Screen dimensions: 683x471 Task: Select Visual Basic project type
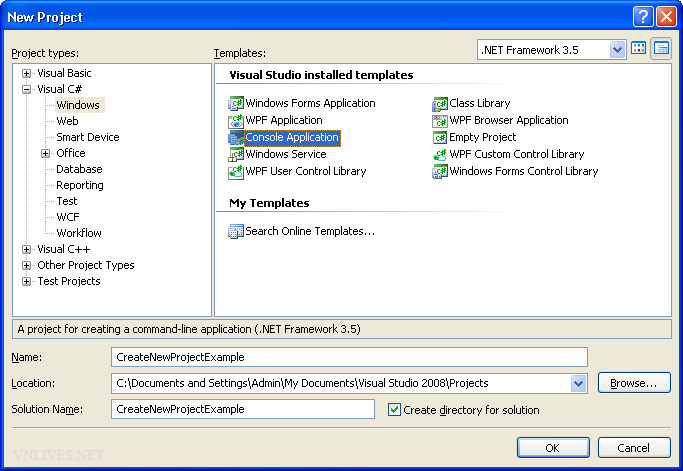coord(64,73)
